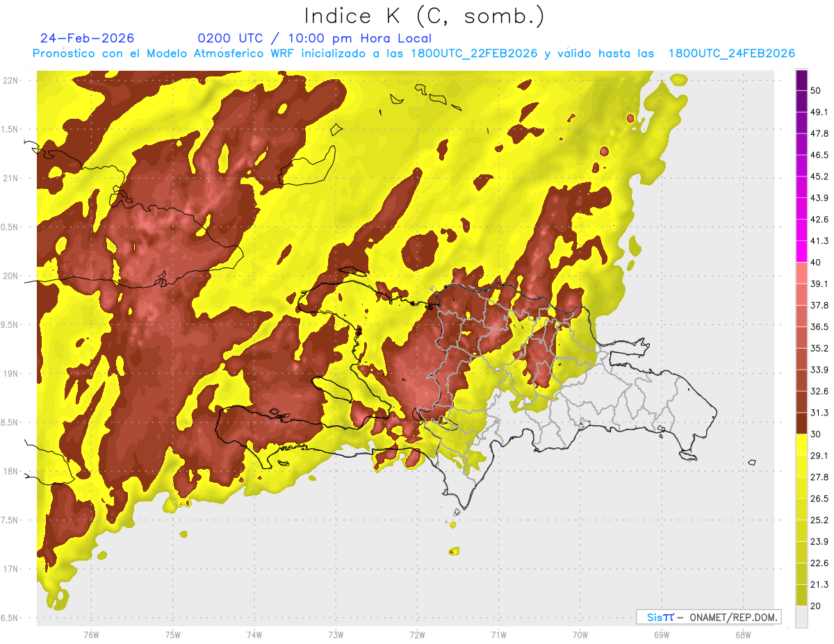Click the "6.5N" latitude label
The height and width of the screenshot is (644, 834).
10,618
